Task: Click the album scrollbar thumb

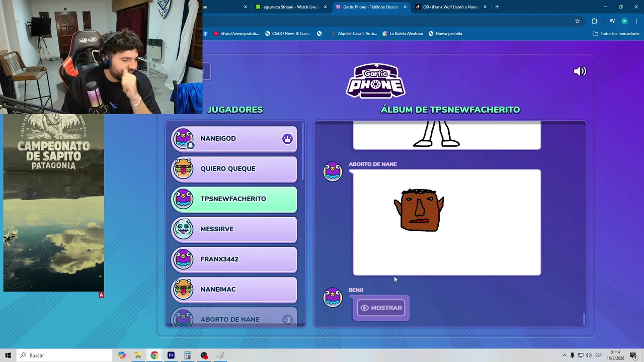Action: (584, 319)
